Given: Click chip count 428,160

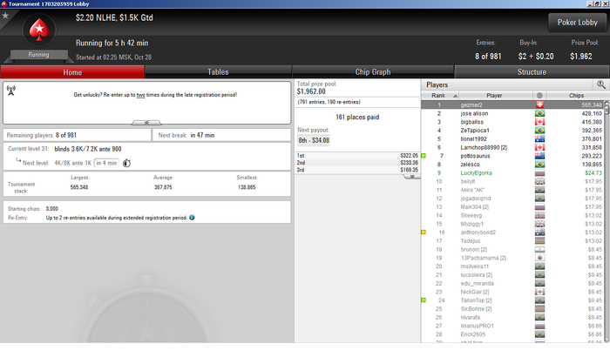Looking at the screenshot, I should click(592, 113).
